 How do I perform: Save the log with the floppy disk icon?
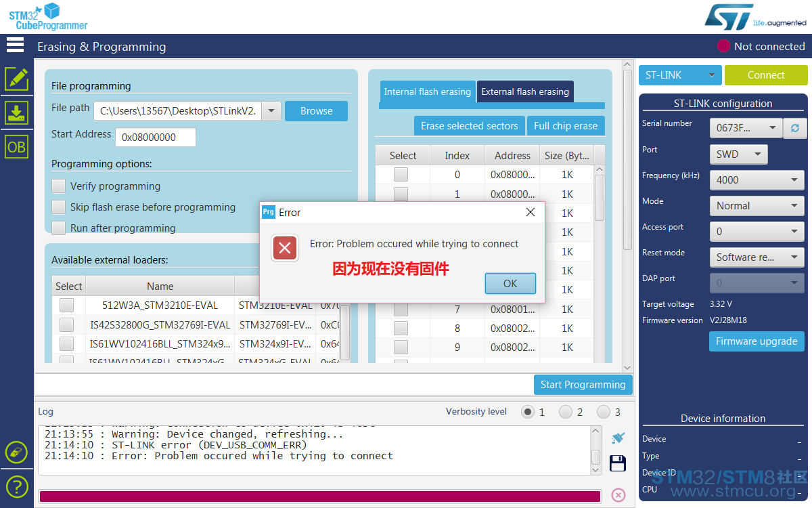click(x=617, y=463)
